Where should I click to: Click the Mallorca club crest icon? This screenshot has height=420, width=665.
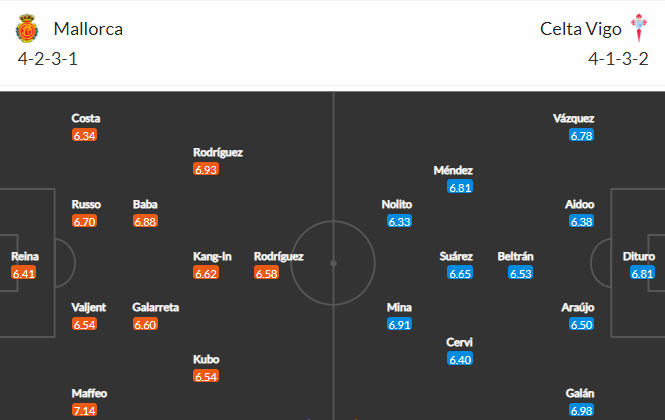point(27,28)
